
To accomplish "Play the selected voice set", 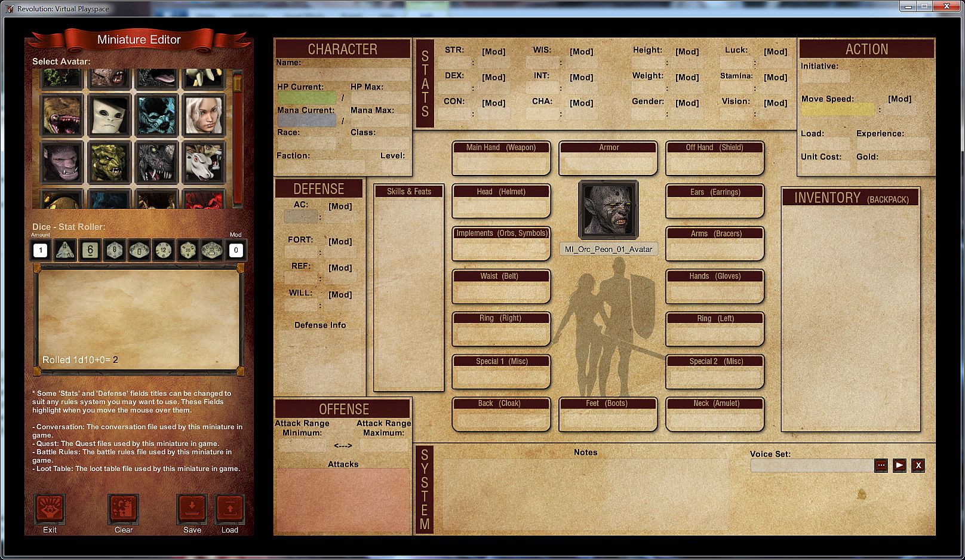I will point(899,465).
